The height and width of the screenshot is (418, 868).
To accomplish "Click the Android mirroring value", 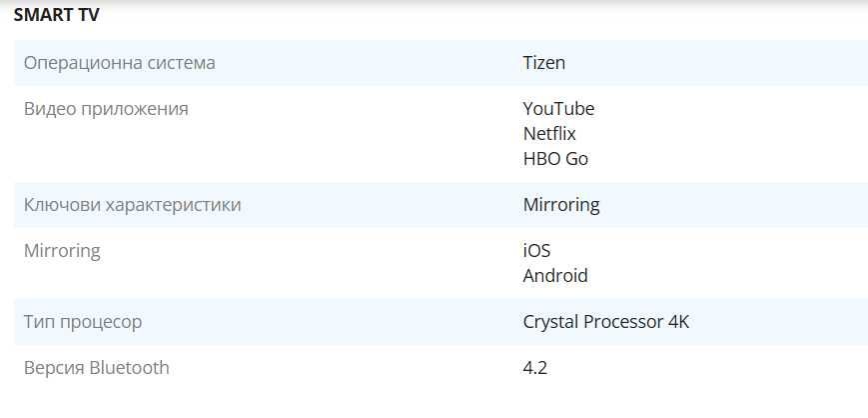I will [555, 276].
